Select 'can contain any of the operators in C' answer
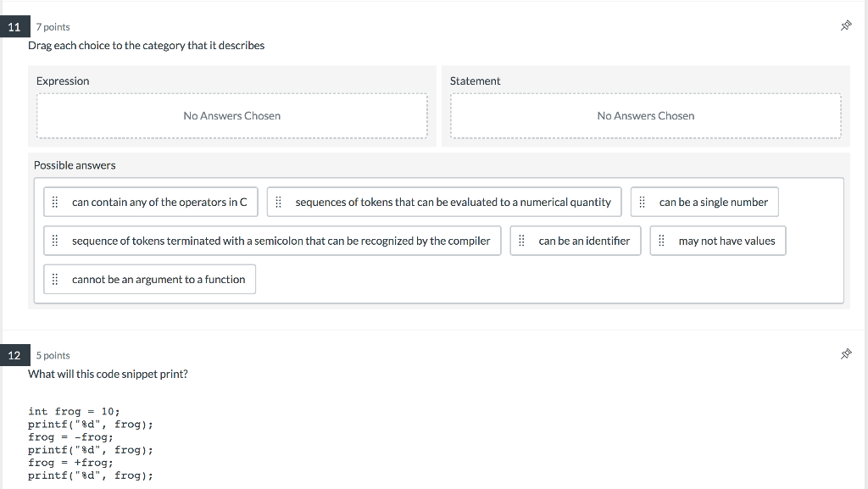 159,203
